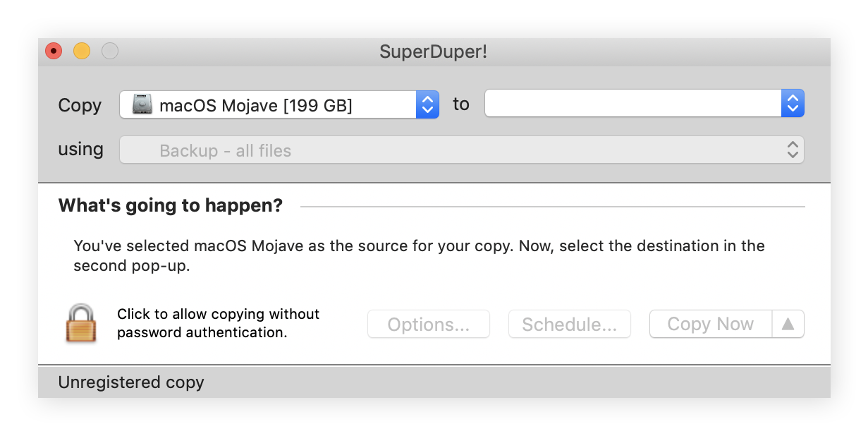Viewport: 868px width, 436px height.
Task: Minimize the window using the yellow button
Action: [x=82, y=52]
